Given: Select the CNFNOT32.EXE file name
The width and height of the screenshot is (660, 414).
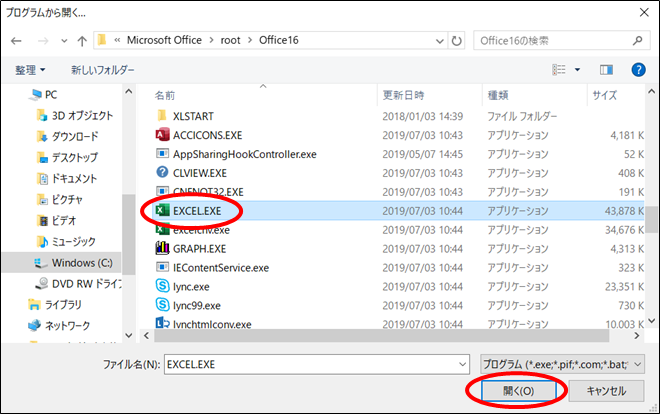Looking at the screenshot, I should click(208, 192).
